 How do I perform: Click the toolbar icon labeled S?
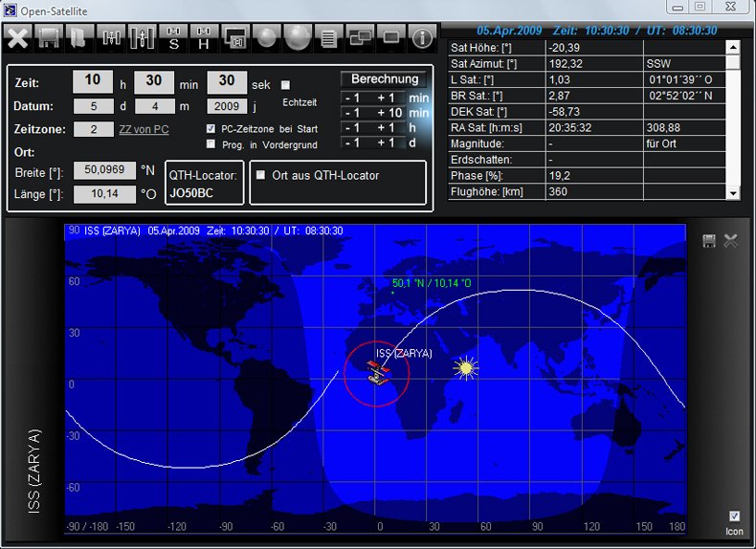(x=173, y=38)
